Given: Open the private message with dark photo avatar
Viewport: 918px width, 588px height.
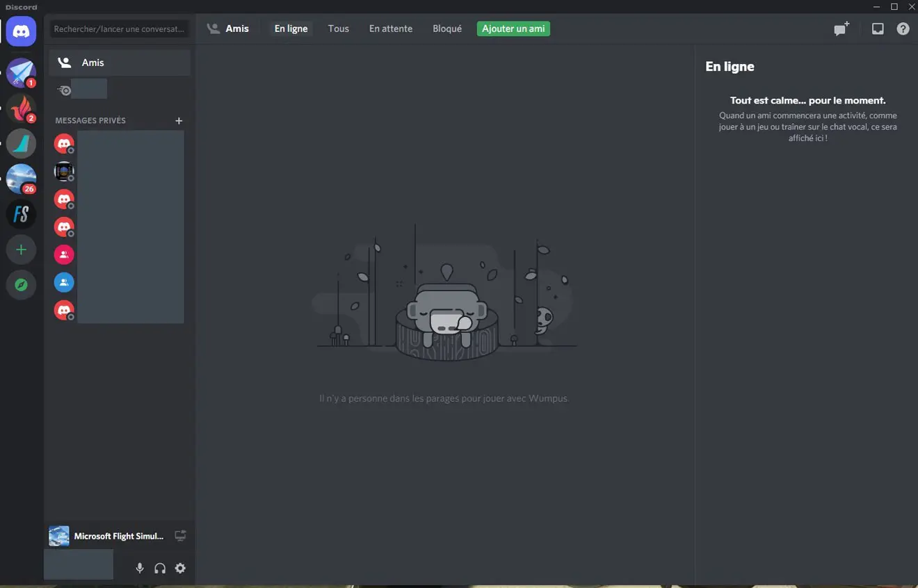Looking at the screenshot, I should point(64,172).
